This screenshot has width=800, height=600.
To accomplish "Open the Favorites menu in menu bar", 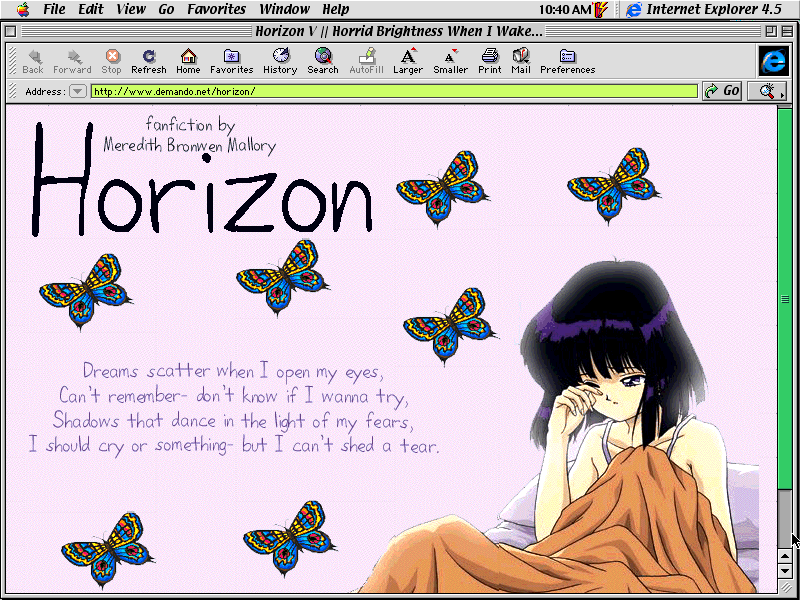I will [216, 9].
